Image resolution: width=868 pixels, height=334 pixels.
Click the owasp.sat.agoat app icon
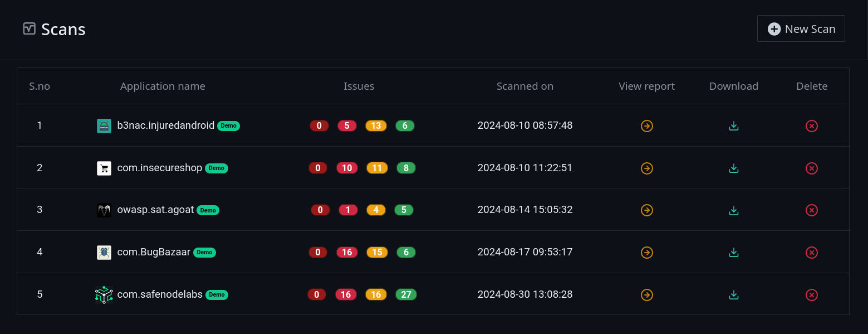click(x=104, y=210)
